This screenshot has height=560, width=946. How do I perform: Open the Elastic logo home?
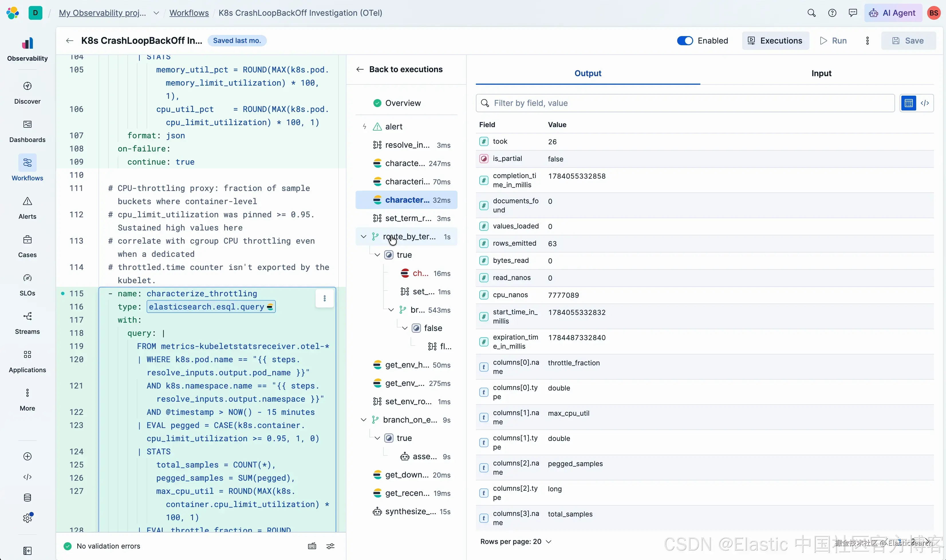(12, 13)
